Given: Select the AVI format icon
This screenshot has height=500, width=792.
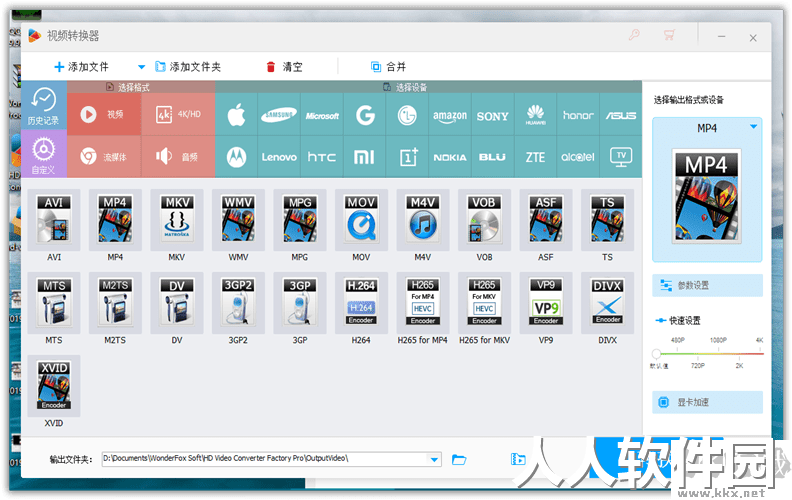Looking at the screenshot, I should pos(54,220).
